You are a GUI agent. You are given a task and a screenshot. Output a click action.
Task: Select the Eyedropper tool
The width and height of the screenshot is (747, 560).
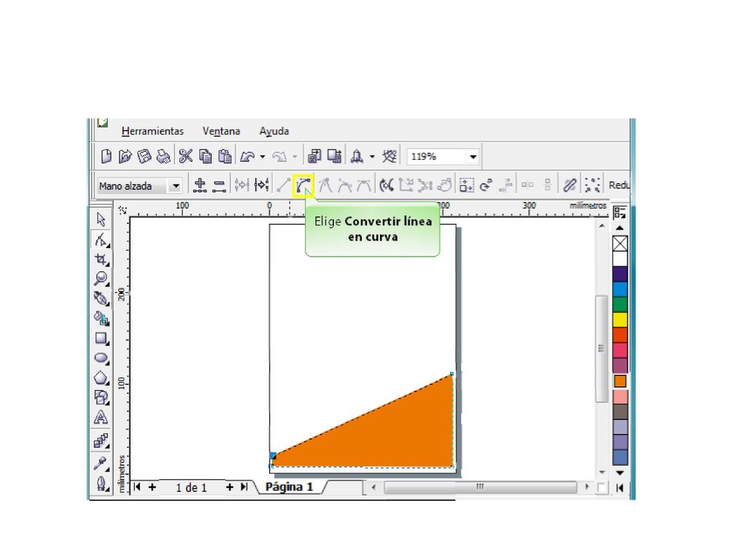click(101, 463)
